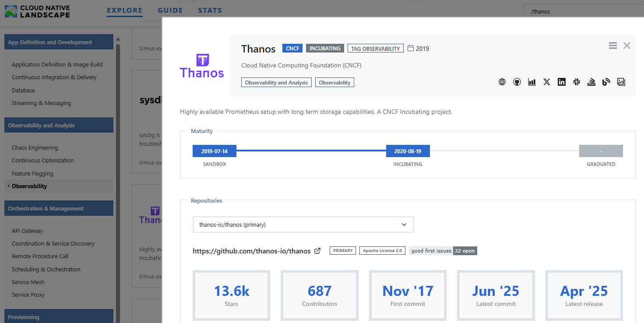
Task: Click the Stack Overflow icon
Action: pos(591,82)
